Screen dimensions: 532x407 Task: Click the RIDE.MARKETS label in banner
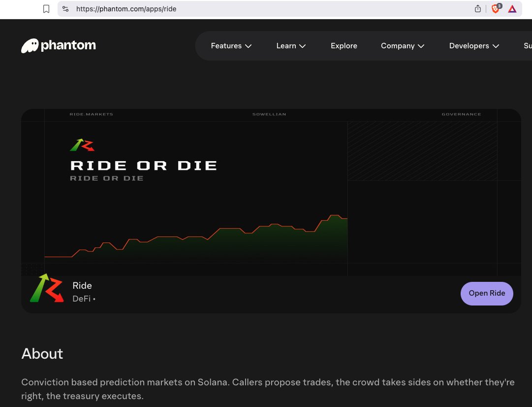tap(91, 114)
